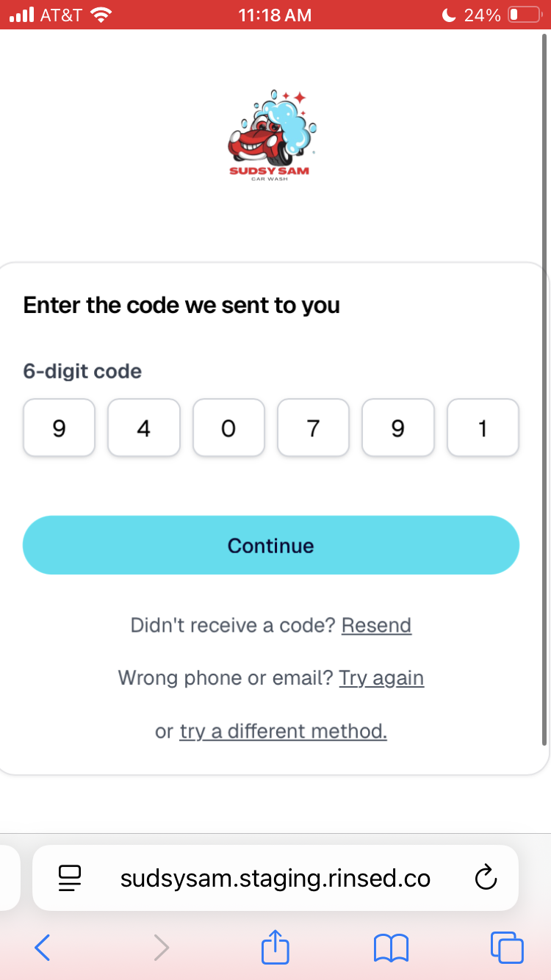Click the Continue button

coord(271,545)
